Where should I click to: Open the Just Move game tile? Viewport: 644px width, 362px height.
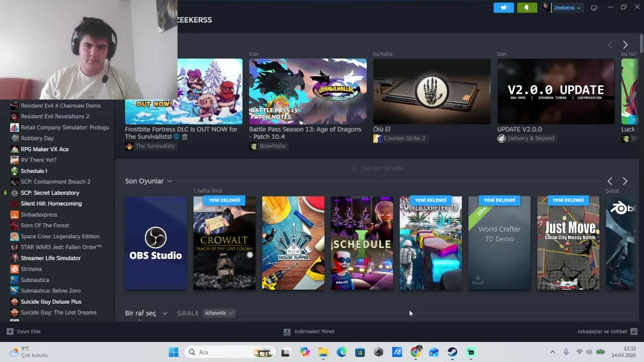(x=568, y=243)
